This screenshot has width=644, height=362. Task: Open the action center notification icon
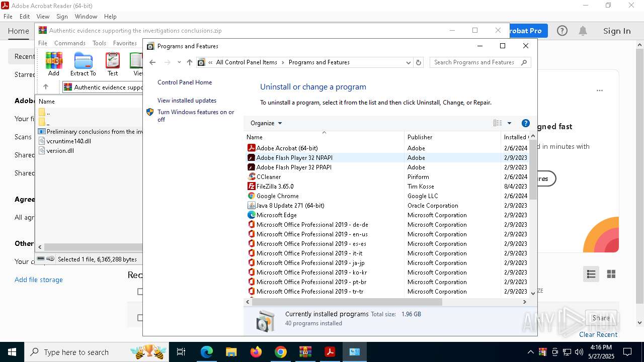[x=627, y=352]
